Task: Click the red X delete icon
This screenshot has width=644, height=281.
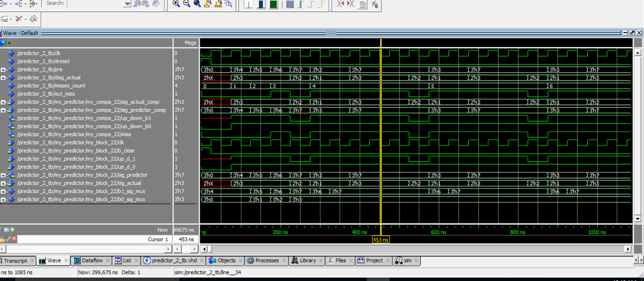Action: (x=18, y=19)
